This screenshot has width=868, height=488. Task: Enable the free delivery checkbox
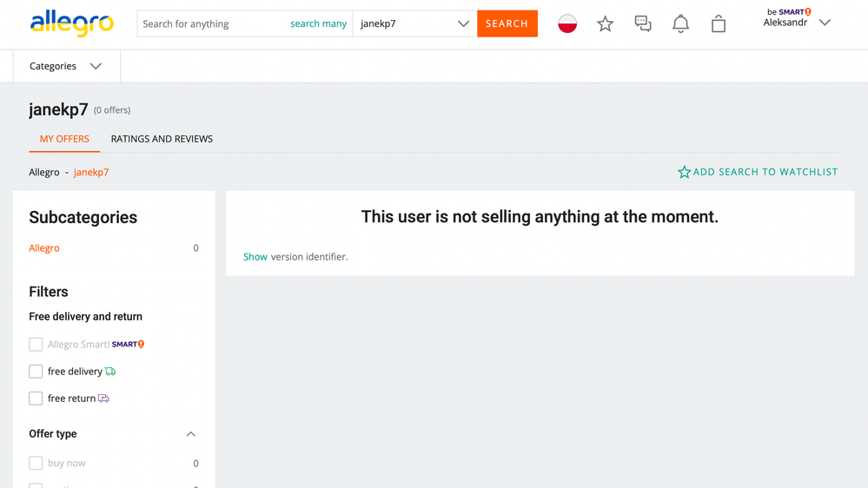pos(36,372)
